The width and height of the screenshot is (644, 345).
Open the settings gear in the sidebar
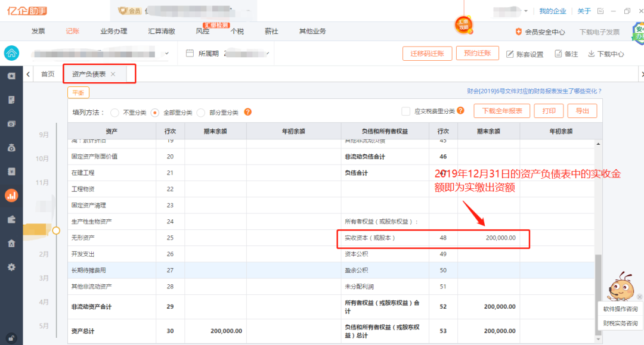click(x=11, y=267)
